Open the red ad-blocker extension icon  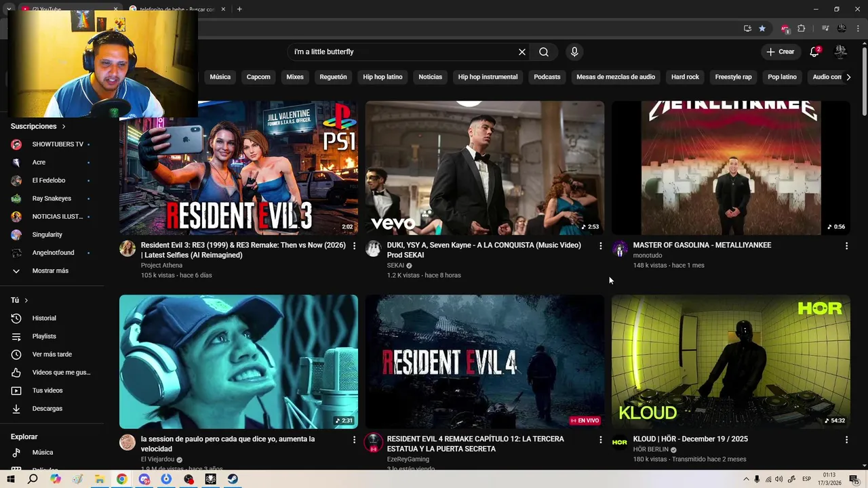[785, 28]
